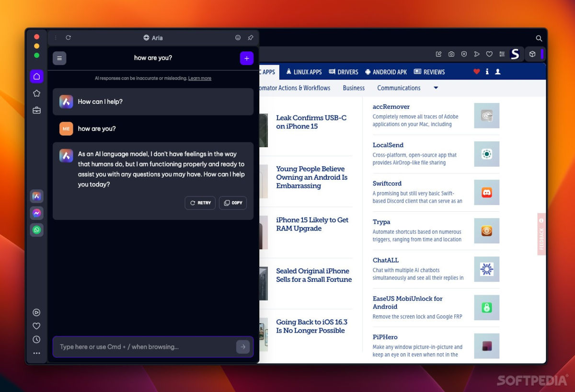Click the EaseUS MobiUnlock lock thumbnail
The image size is (575, 392).
pyautogui.click(x=487, y=307)
